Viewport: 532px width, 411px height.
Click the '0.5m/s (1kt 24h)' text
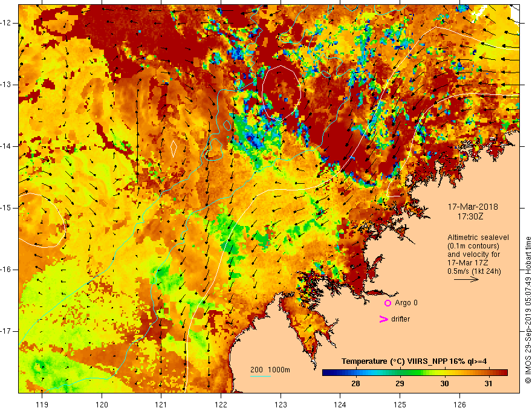pos(474,271)
